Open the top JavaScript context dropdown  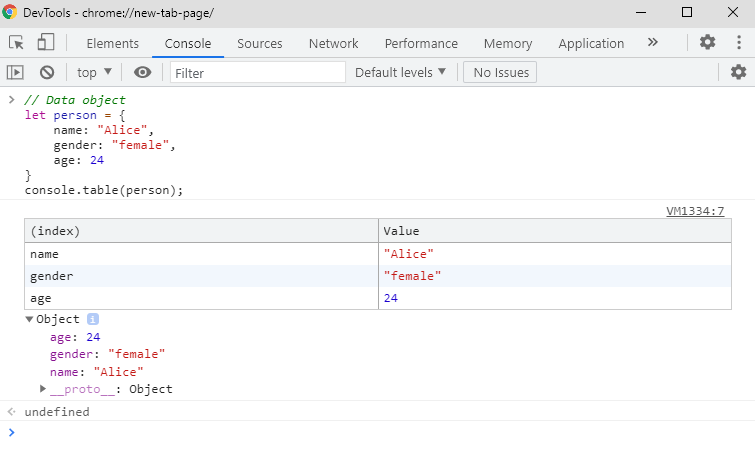point(95,72)
